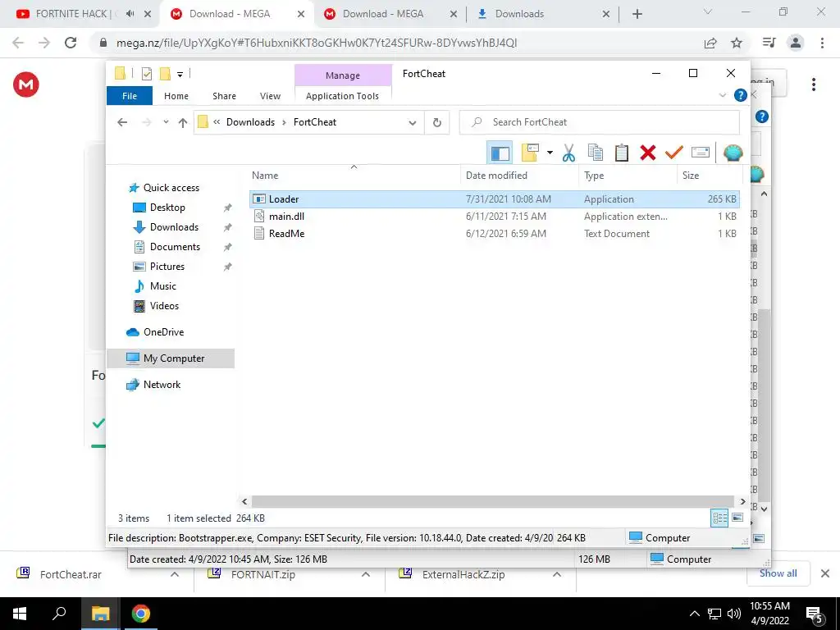The width and height of the screenshot is (840, 630).
Task: Click the Explorer Help question mark icon
Action: pyautogui.click(x=741, y=95)
